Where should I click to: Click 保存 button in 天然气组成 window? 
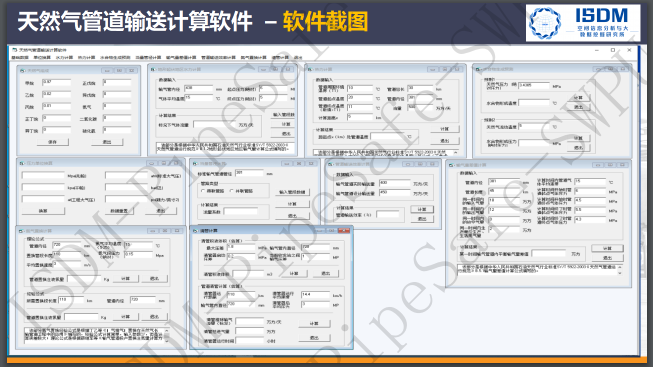(x=52, y=142)
